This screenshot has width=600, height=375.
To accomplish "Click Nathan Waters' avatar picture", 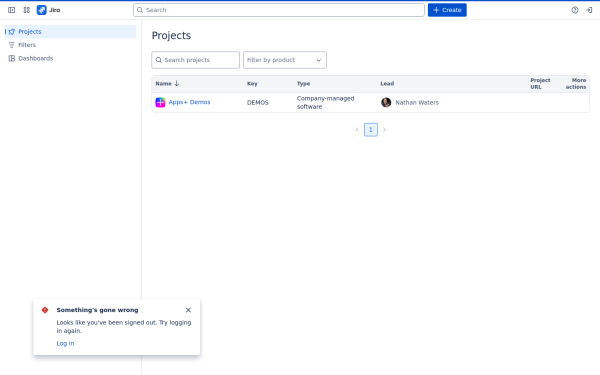I will [386, 103].
